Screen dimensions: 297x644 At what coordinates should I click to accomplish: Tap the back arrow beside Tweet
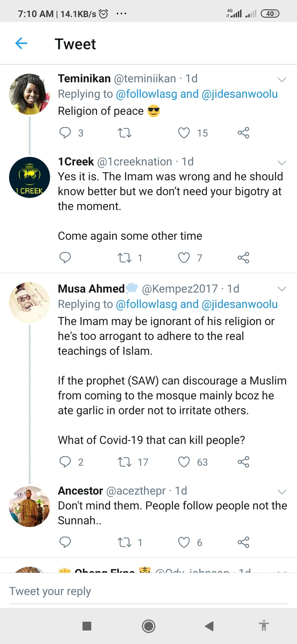pyautogui.click(x=21, y=43)
